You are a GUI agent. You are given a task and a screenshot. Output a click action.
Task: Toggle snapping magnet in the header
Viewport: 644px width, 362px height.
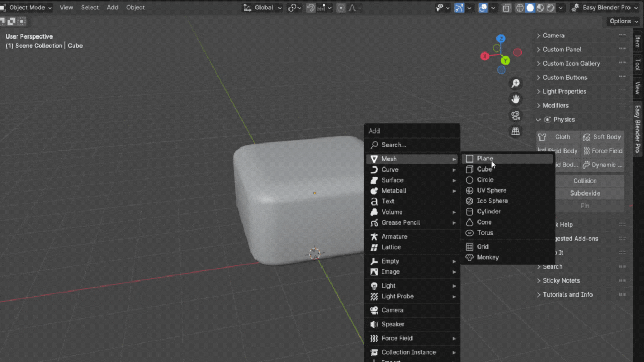tap(311, 8)
